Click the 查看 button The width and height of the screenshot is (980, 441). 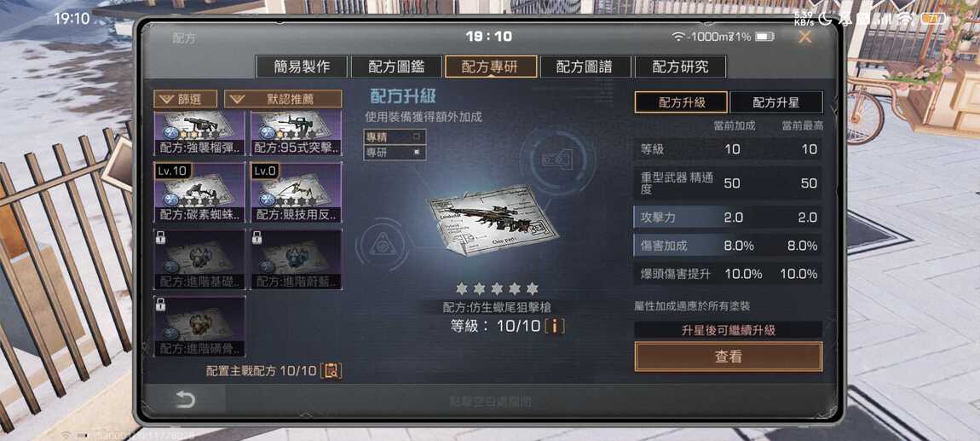729,357
